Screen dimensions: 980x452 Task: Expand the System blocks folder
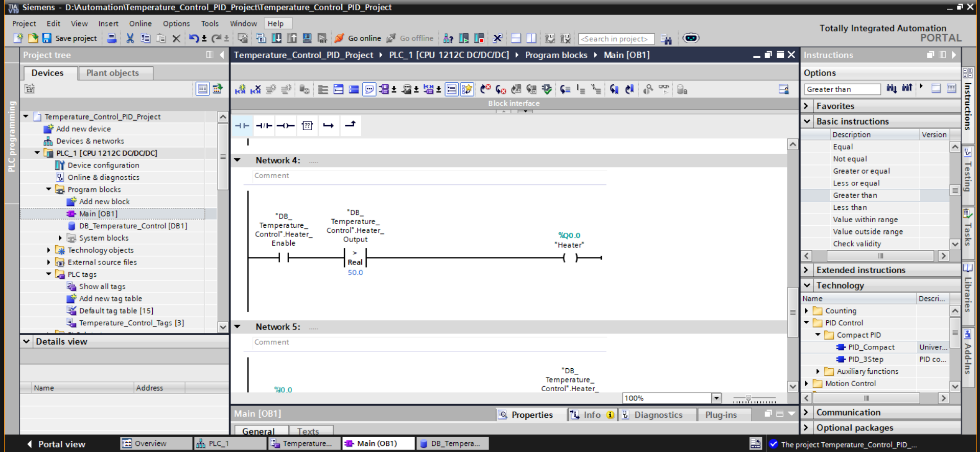pos(60,238)
